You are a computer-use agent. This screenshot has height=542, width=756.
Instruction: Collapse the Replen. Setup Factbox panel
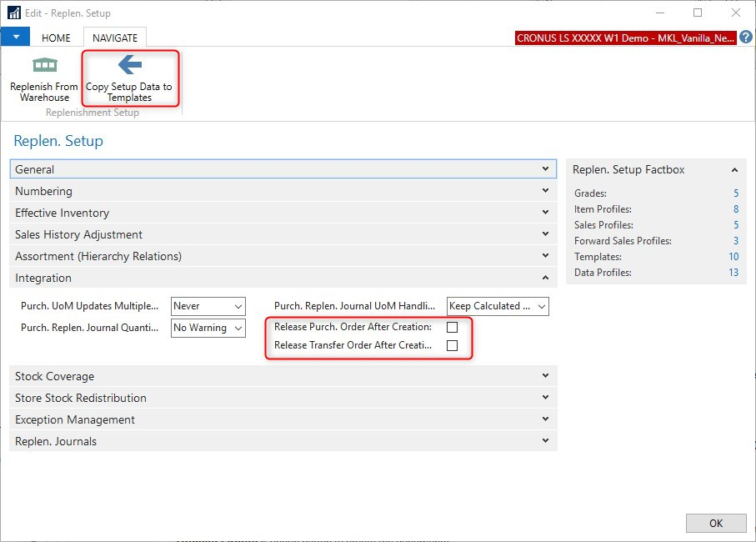pyautogui.click(x=734, y=170)
